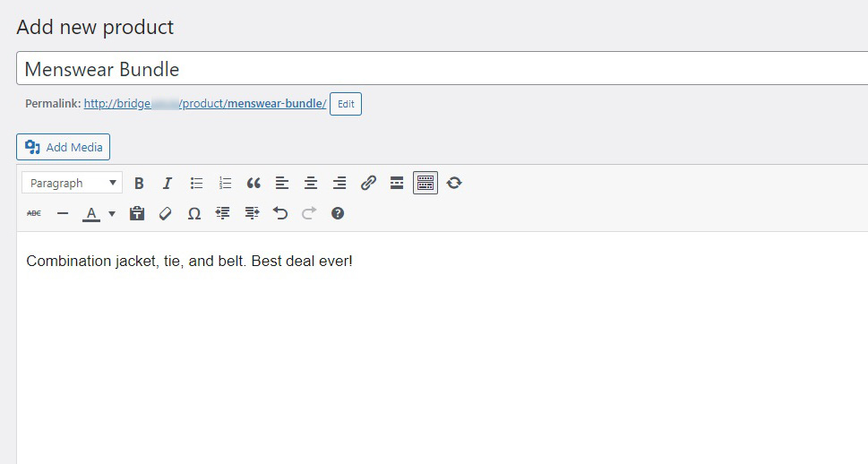Edit the product permalink
Viewport: 868px width, 464px height.
(x=346, y=104)
